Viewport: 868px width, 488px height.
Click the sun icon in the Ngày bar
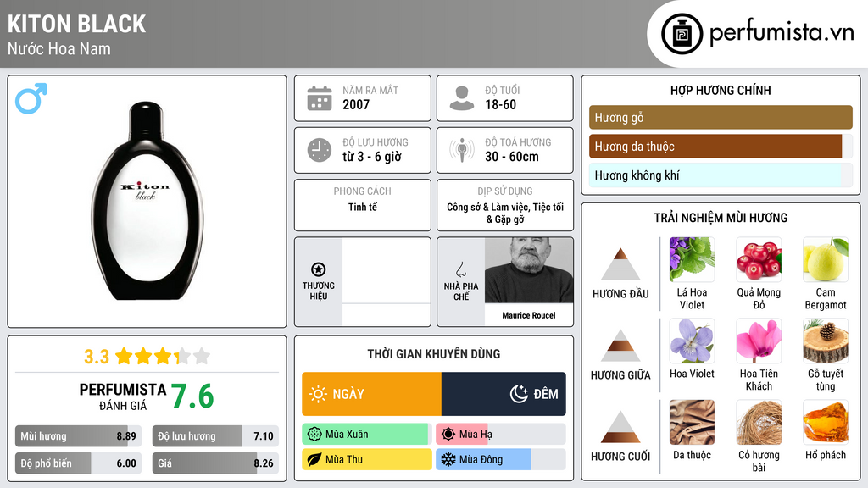tap(319, 394)
